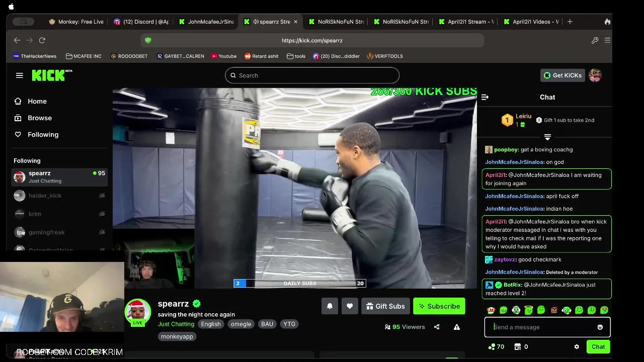Insert the angry red emote
644x362 pixels.
point(554,310)
